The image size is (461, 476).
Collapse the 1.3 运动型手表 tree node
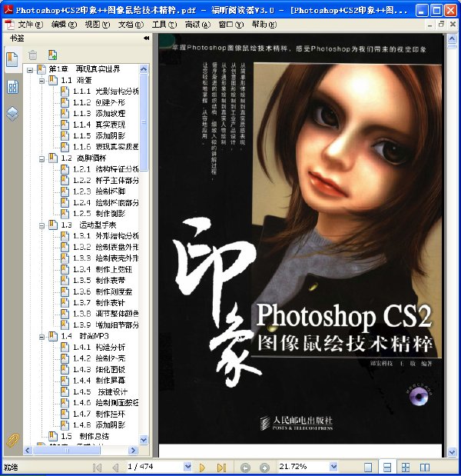pos(41,225)
